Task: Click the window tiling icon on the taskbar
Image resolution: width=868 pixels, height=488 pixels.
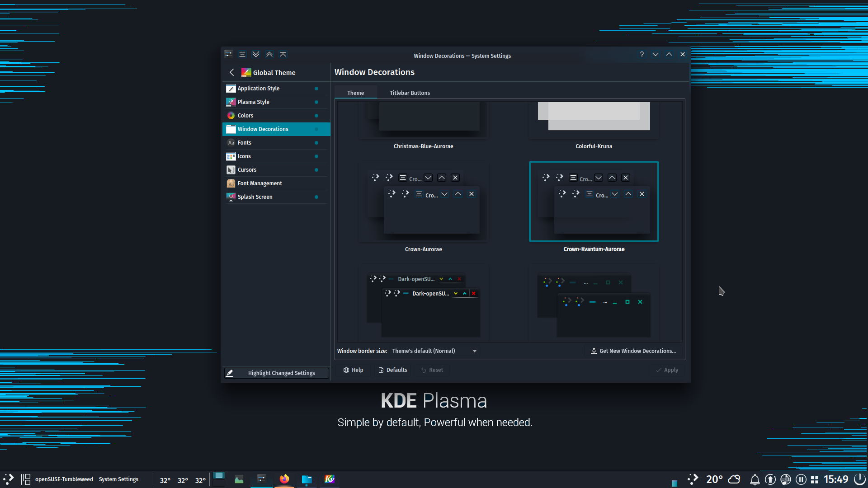Action: pyautogui.click(x=26, y=479)
